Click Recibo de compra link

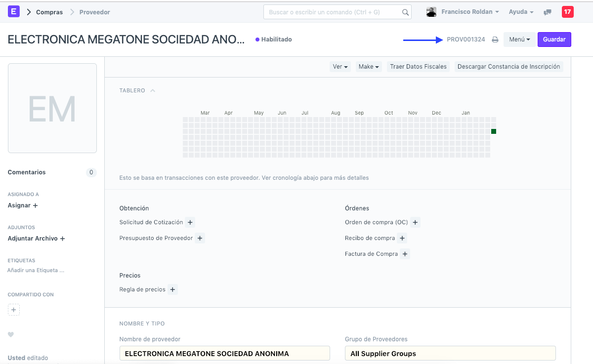pyautogui.click(x=370, y=239)
